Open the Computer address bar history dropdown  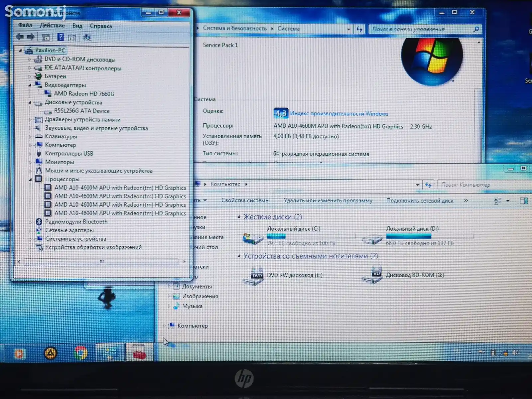(418, 185)
